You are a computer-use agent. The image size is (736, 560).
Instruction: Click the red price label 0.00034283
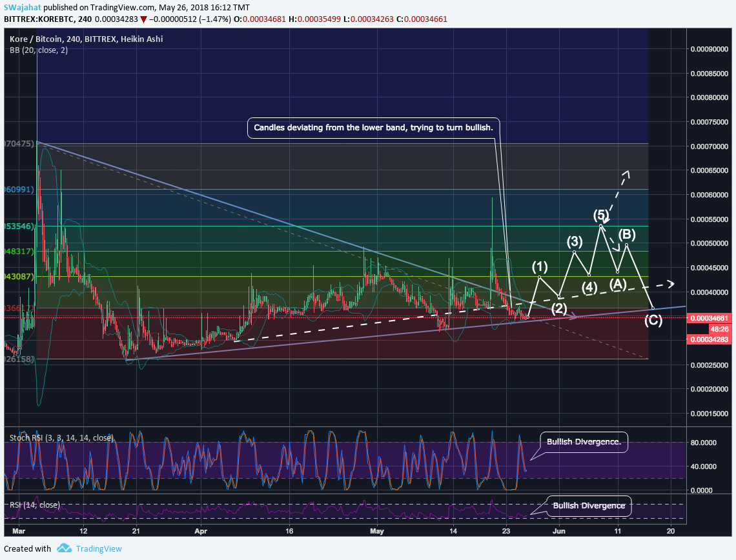click(x=709, y=339)
